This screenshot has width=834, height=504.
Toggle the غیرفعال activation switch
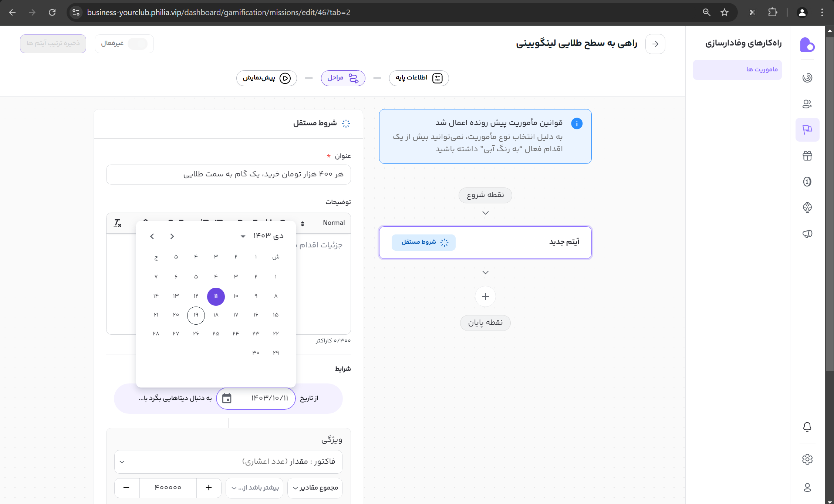point(137,44)
